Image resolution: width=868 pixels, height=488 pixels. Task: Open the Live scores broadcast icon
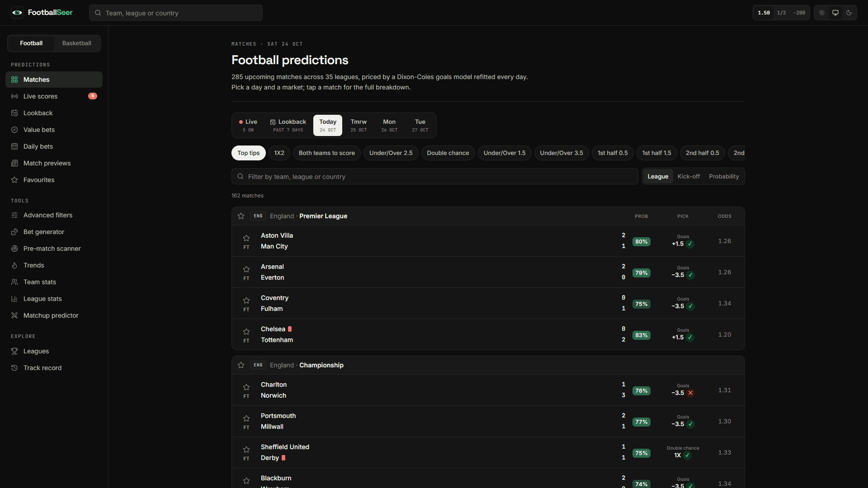[14, 96]
